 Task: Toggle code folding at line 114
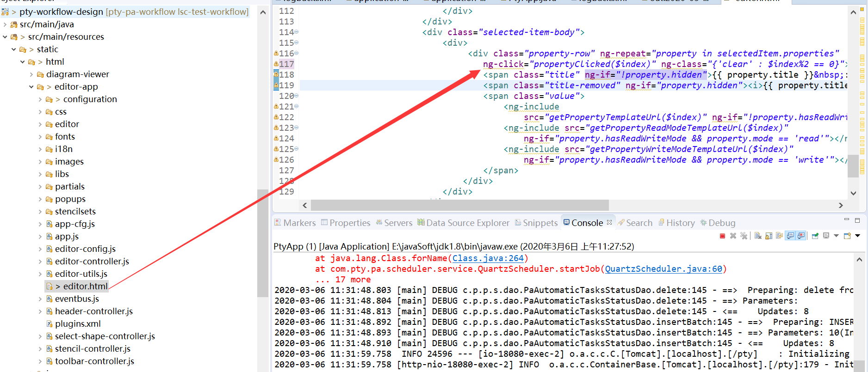click(x=297, y=32)
